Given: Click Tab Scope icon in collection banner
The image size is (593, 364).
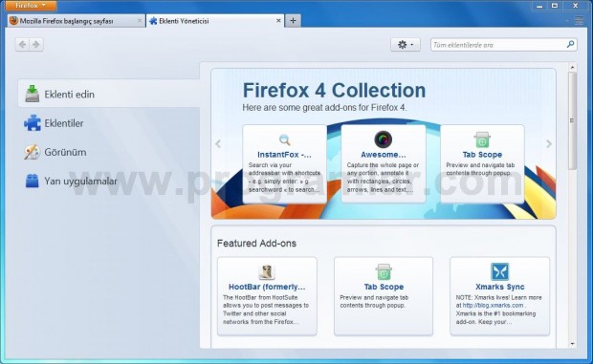Looking at the screenshot, I should click(x=482, y=139).
